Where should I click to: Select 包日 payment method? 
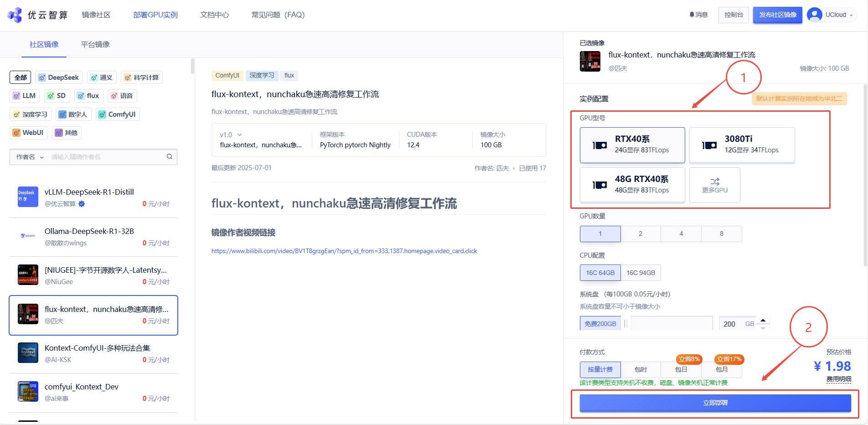681,369
